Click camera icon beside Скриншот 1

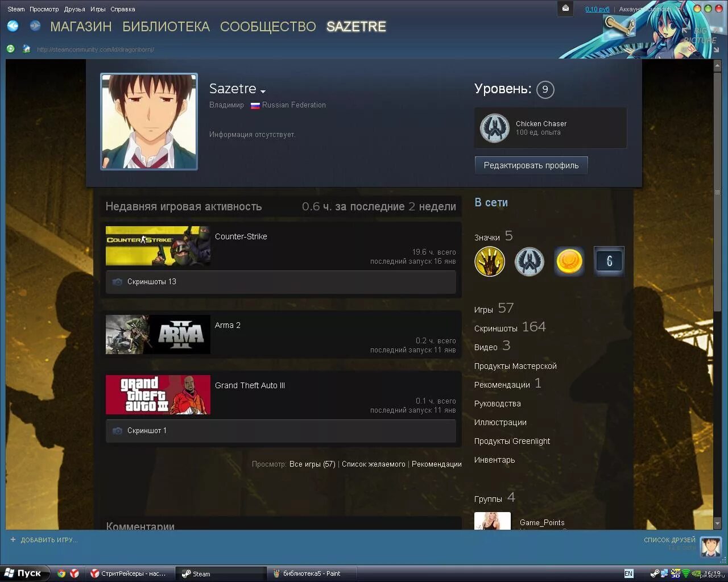(x=117, y=431)
